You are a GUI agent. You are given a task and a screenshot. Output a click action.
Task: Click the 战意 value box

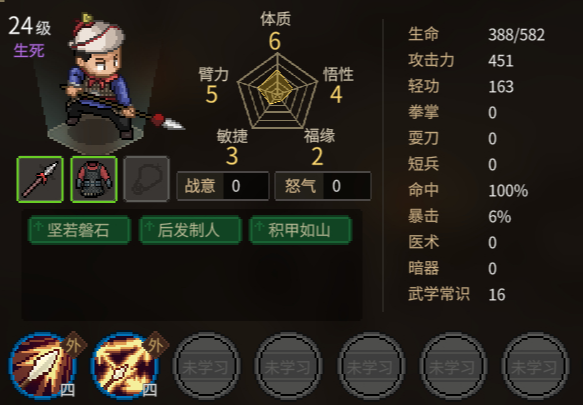coord(223,186)
